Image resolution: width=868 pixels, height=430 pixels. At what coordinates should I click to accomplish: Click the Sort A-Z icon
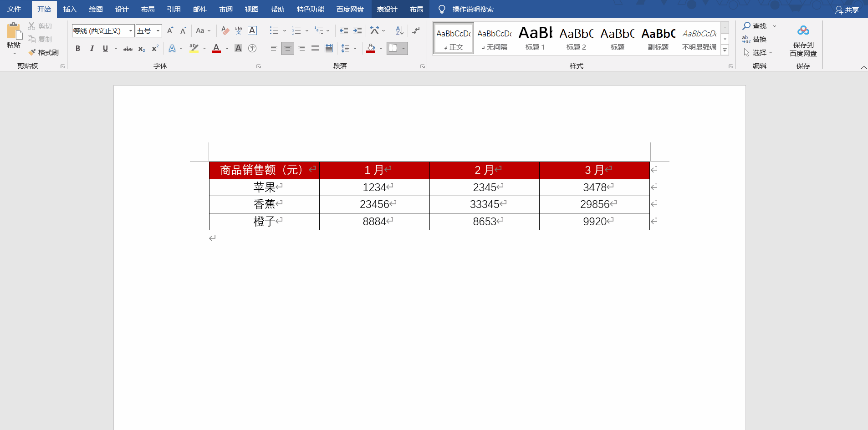[x=399, y=30]
